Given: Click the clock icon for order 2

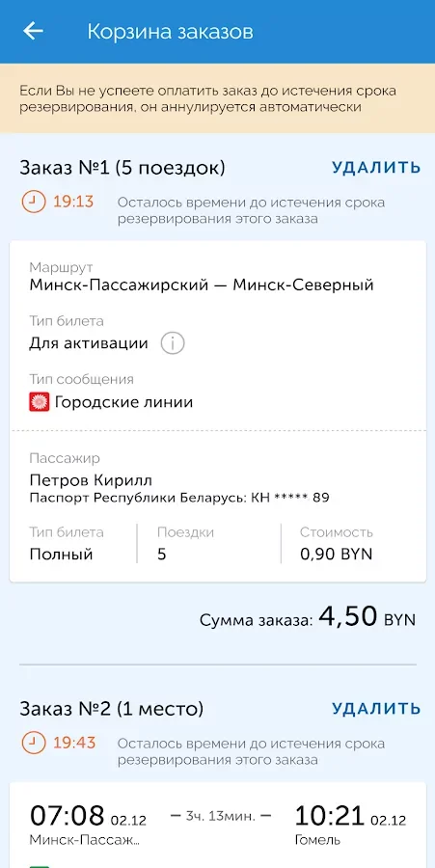Looking at the screenshot, I should coord(33,743).
